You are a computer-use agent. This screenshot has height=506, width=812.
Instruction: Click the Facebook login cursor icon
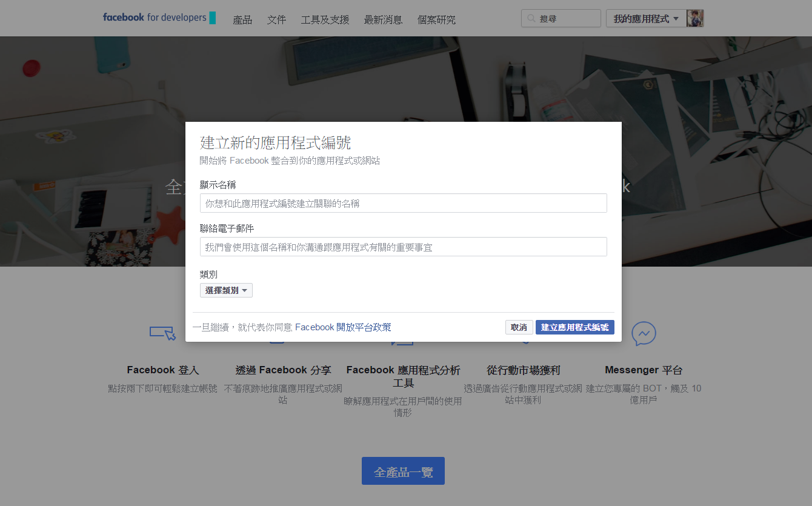[x=162, y=333]
